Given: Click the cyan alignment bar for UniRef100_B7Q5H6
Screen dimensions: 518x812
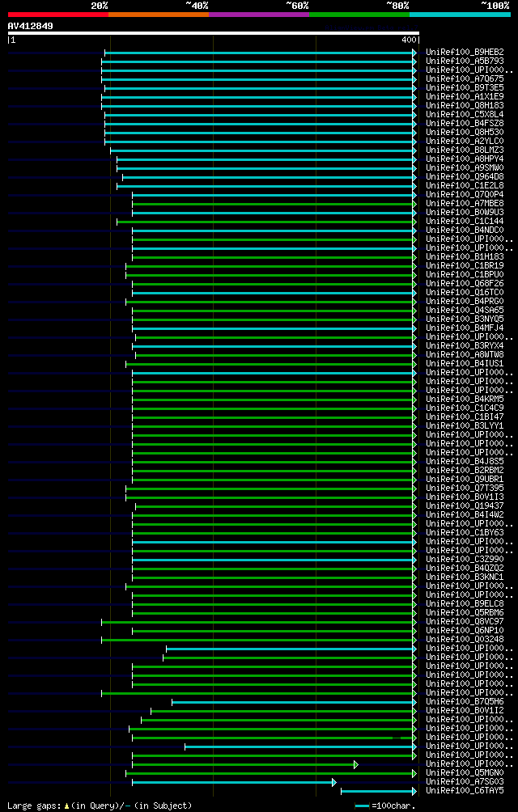Looking at the screenshot, I should [292, 702].
